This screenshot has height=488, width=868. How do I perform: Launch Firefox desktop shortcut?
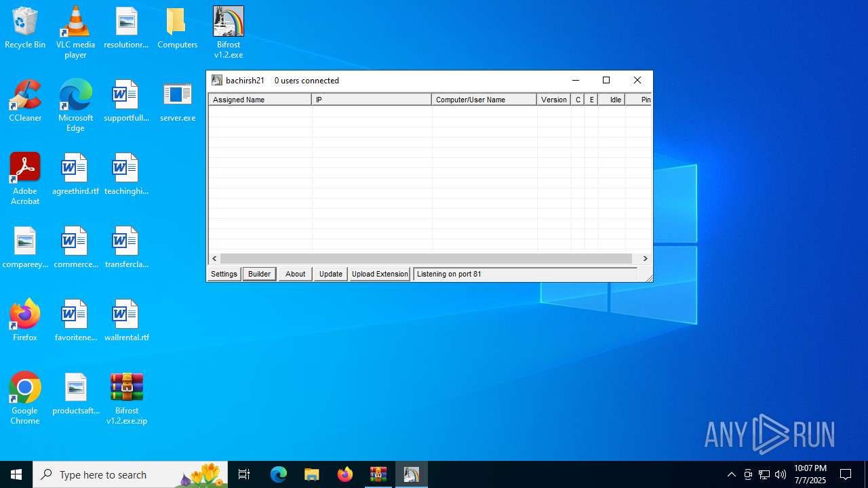pos(25,321)
